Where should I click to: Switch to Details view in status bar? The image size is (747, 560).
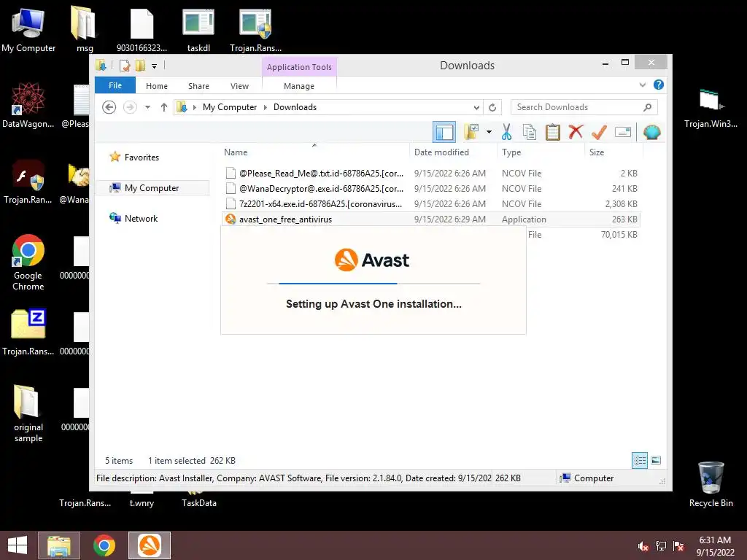click(x=639, y=460)
